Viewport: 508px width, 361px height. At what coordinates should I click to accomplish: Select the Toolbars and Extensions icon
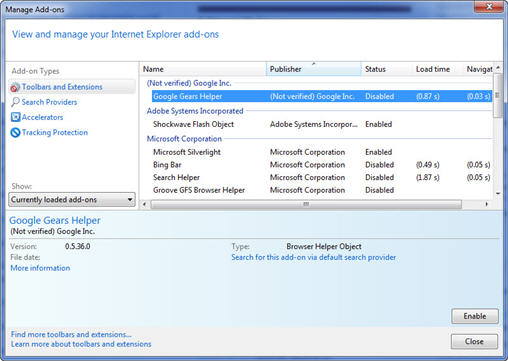click(15, 87)
